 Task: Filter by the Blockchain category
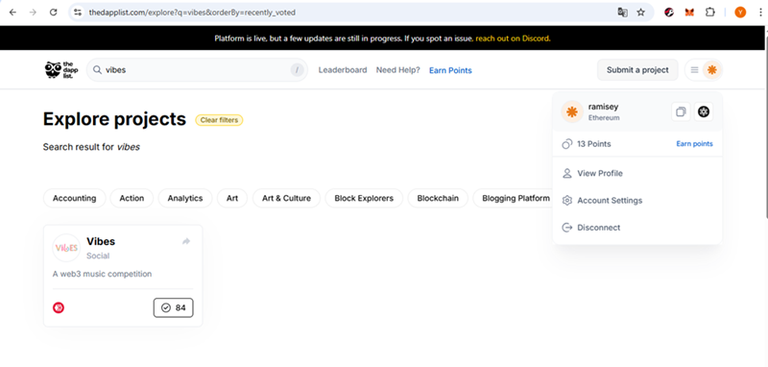[x=438, y=198]
